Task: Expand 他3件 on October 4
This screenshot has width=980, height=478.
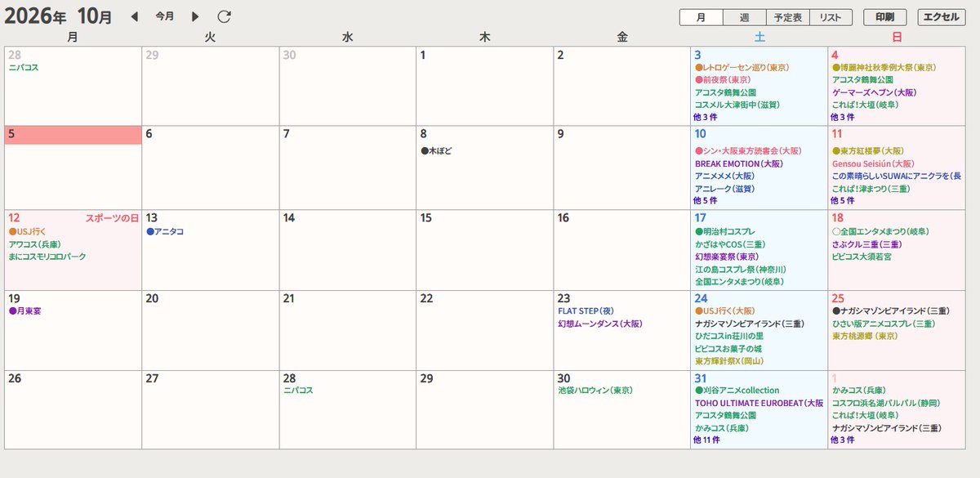Action: pyautogui.click(x=843, y=118)
